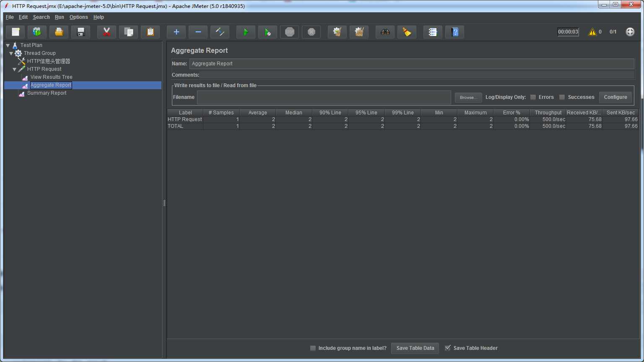Expand all nodes with plus icon
644x362 pixels.
[x=177, y=32]
